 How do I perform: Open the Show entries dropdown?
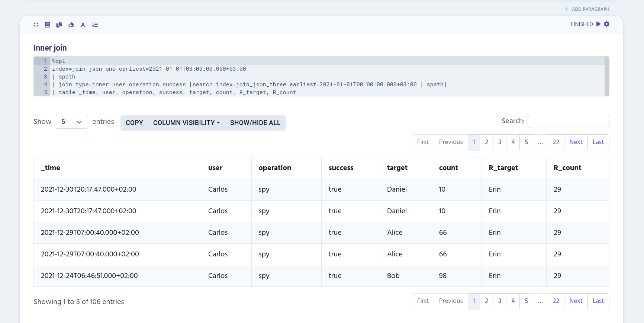pyautogui.click(x=72, y=122)
